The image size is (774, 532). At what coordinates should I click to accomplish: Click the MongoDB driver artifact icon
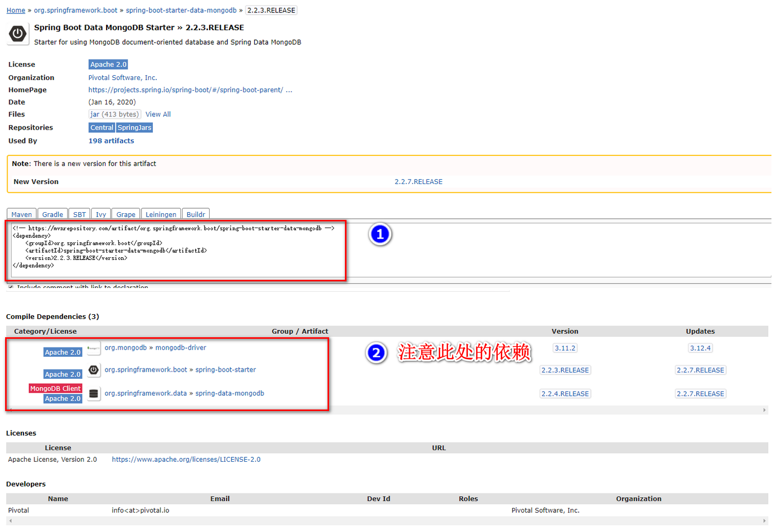coord(93,348)
